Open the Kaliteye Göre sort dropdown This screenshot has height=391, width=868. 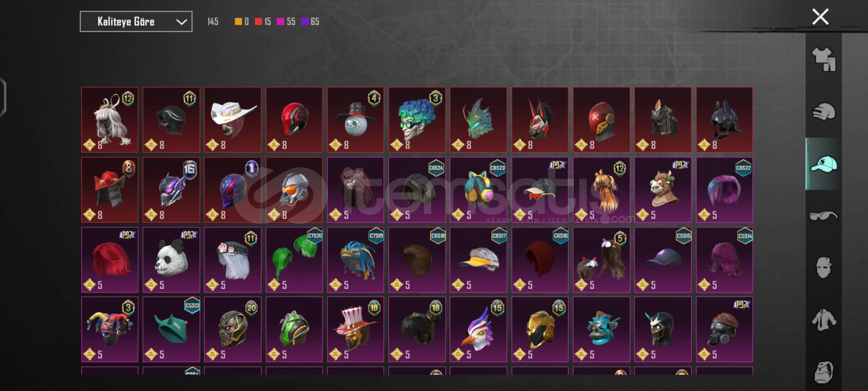(x=136, y=22)
